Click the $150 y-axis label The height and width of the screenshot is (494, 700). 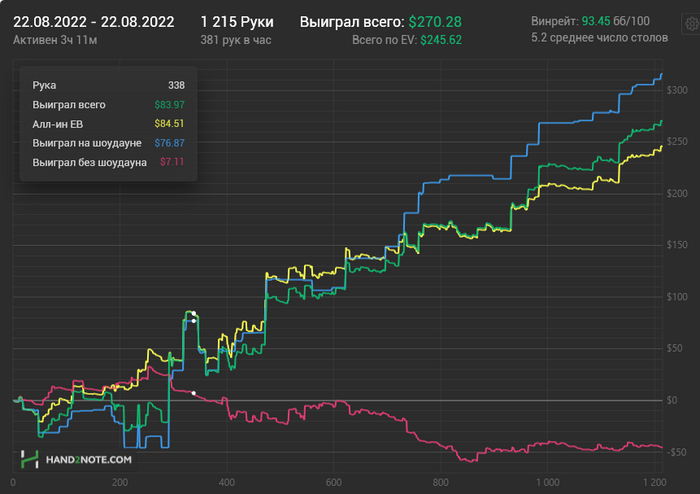point(677,245)
